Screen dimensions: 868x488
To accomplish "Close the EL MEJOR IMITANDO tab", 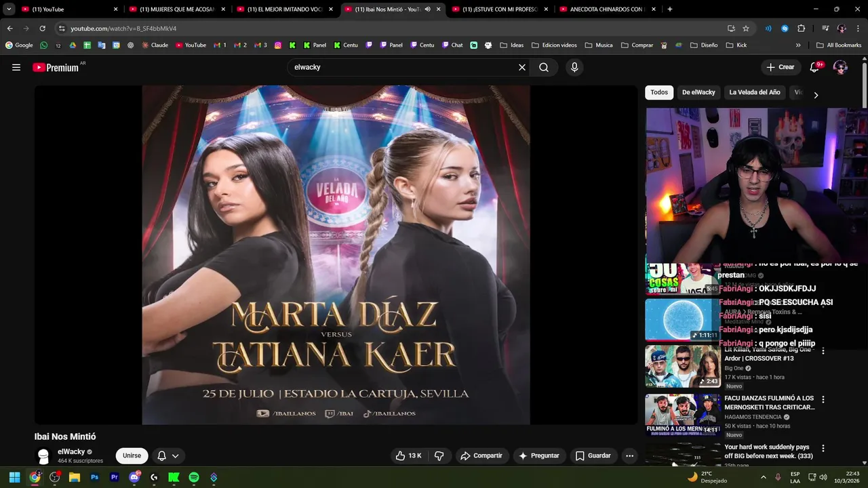I will (331, 9).
